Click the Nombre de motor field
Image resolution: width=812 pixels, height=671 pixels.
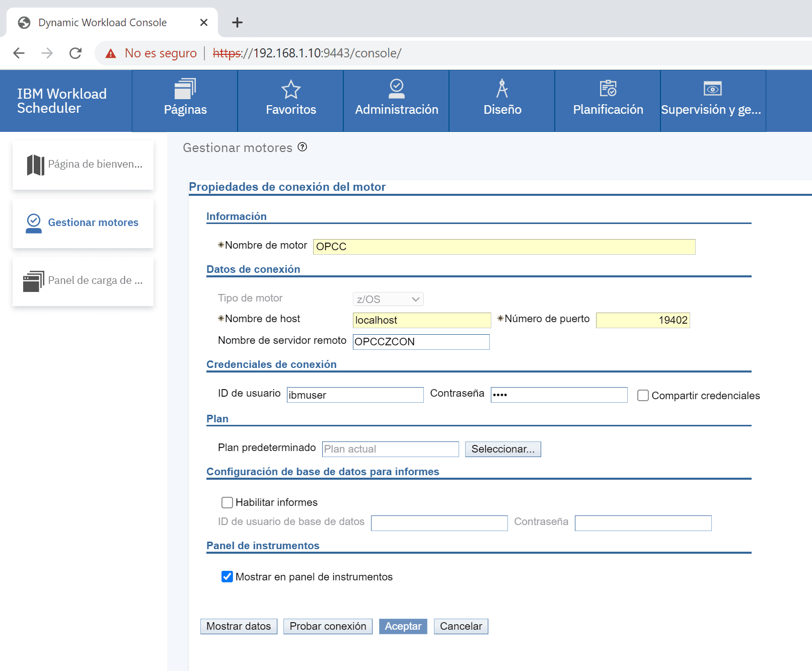[x=504, y=247]
